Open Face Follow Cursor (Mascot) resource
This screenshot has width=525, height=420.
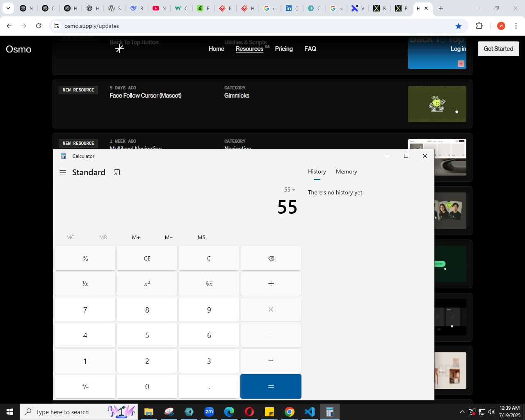click(x=145, y=96)
